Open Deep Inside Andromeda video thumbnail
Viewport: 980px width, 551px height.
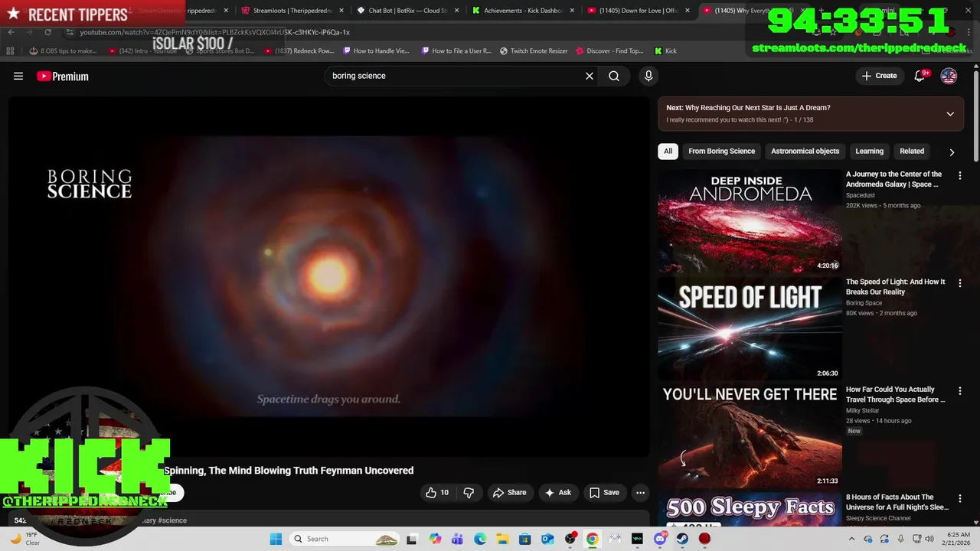[x=750, y=220]
